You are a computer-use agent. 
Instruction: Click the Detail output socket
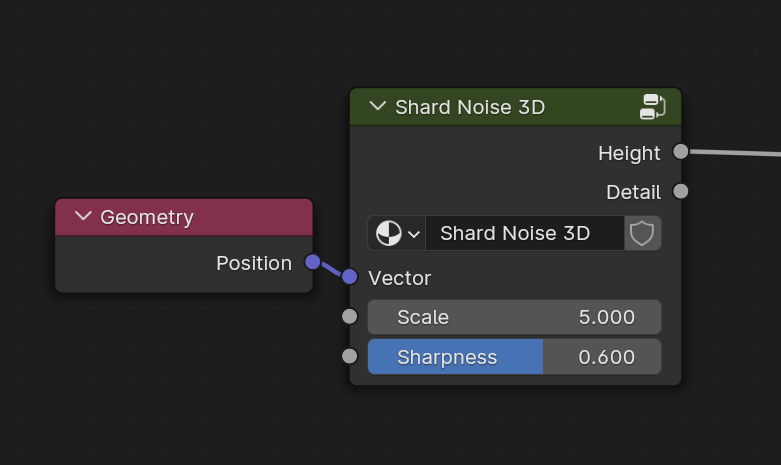[681, 191]
